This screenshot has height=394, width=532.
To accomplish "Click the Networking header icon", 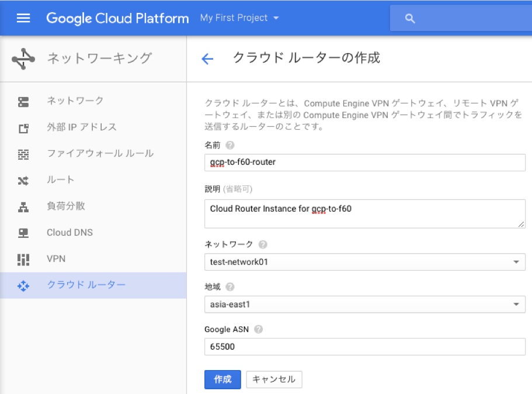I will [x=23, y=58].
